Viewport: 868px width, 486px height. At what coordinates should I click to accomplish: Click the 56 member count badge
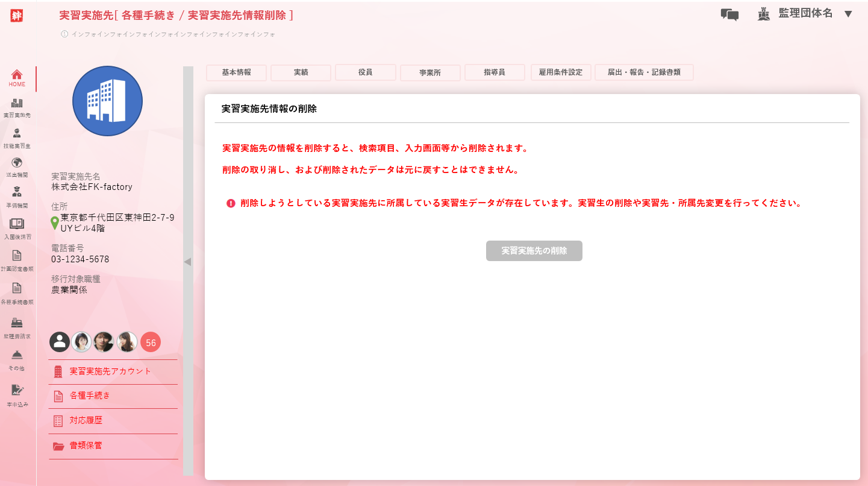151,342
